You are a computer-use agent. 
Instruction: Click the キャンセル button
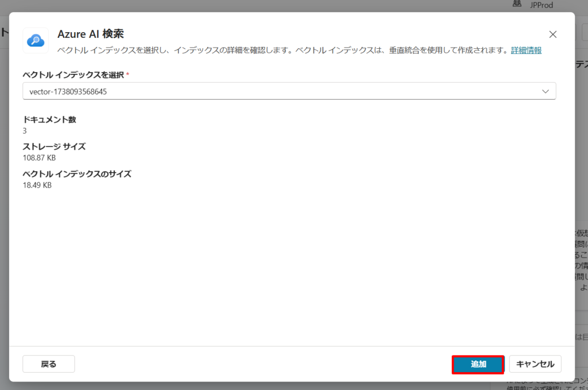point(535,364)
